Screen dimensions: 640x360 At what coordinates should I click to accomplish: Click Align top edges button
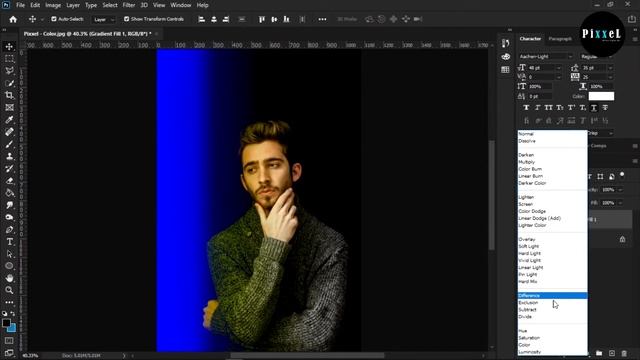tap(262, 19)
